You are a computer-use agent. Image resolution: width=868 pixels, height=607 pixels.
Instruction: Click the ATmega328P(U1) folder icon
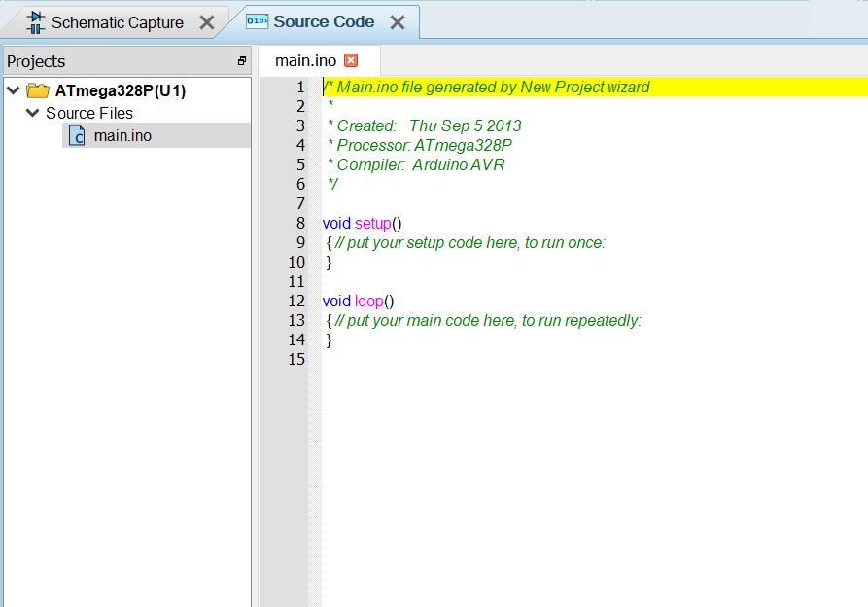click(38, 90)
